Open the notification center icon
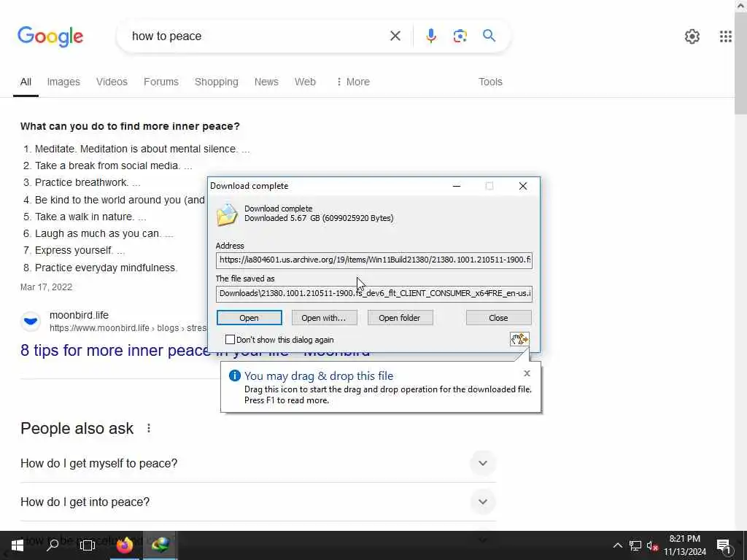Screen dimensions: 747x560 (x=724, y=545)
